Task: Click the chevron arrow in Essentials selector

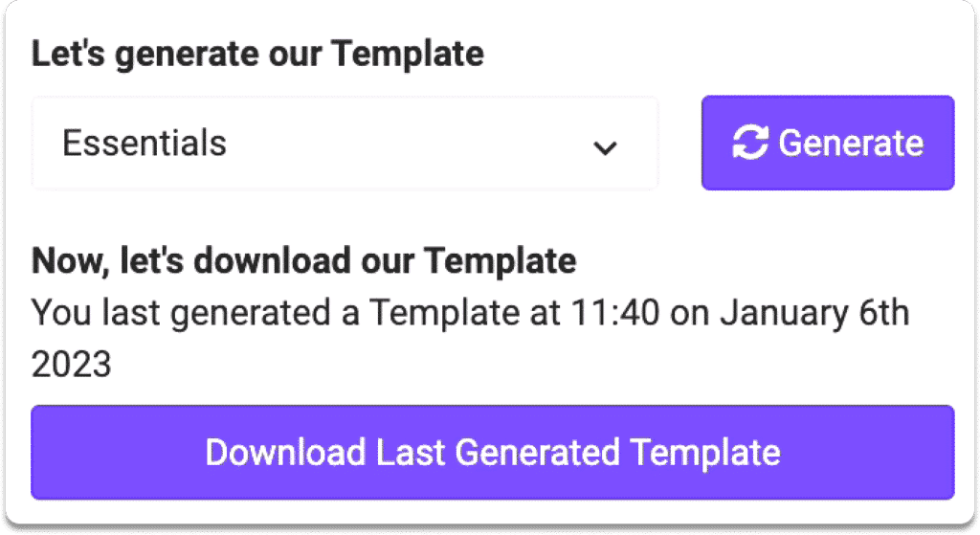Action: [x=605, y=148]
